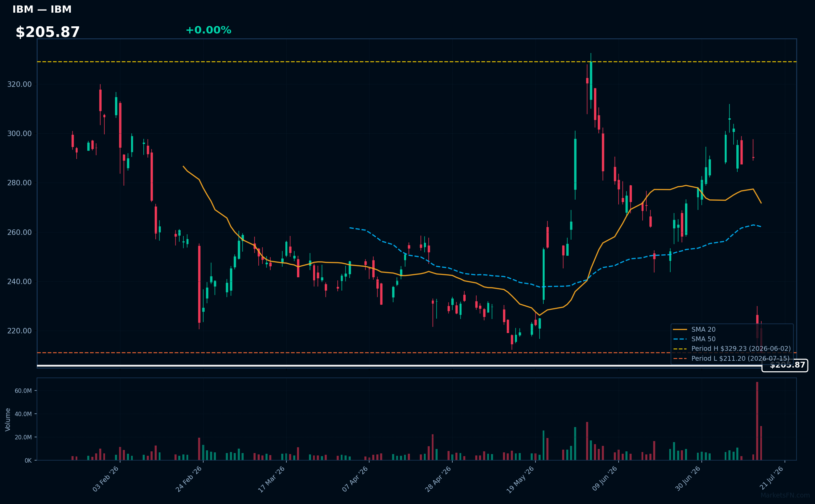815x504 pixels.
Task: Click the 19 May '26 date label
Action: [x=520, y=479]
